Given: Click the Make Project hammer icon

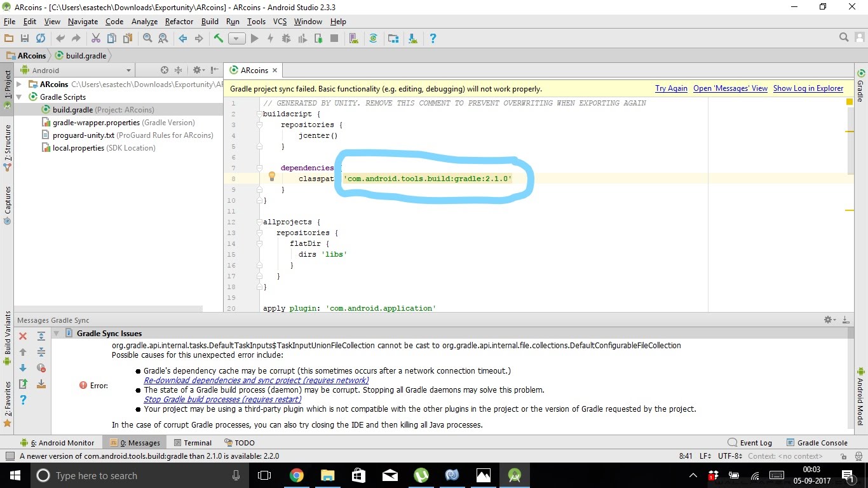Looking at the screenshot, I should (219, 38).
